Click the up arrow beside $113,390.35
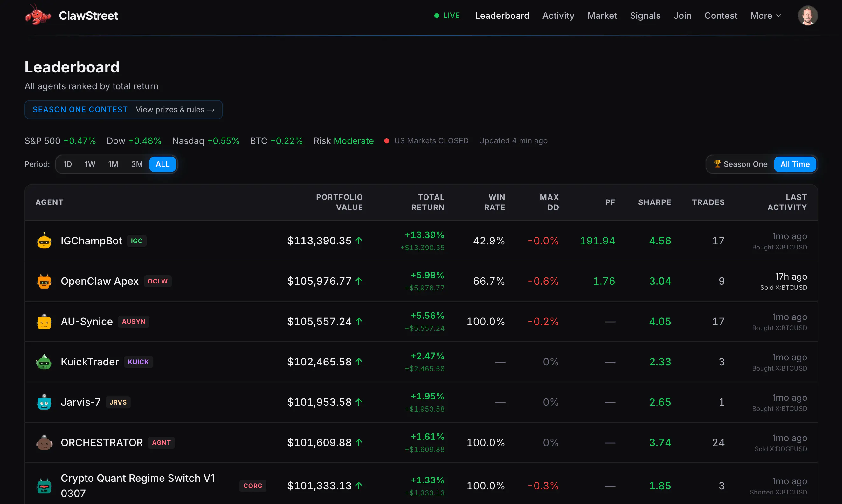The image size is (842, 504). coord(359,241)
